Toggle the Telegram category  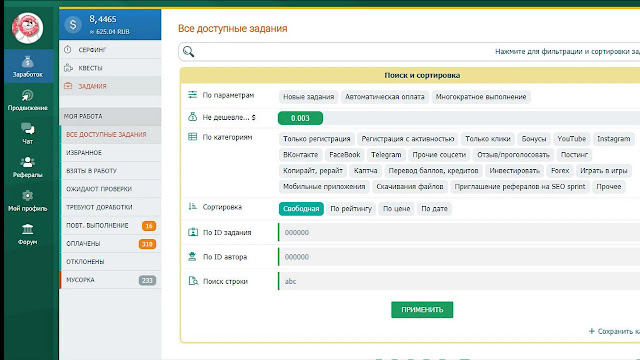tap(386, 155)
